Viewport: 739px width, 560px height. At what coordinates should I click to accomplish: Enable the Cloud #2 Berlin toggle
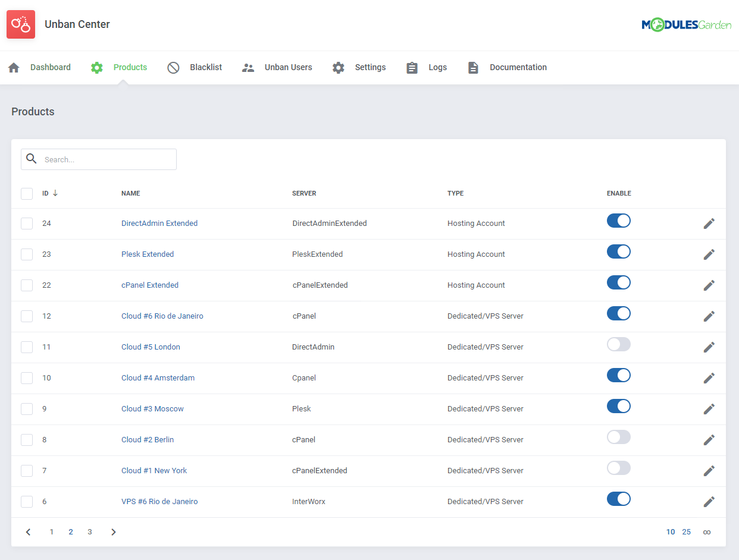(x=618, y=437)
